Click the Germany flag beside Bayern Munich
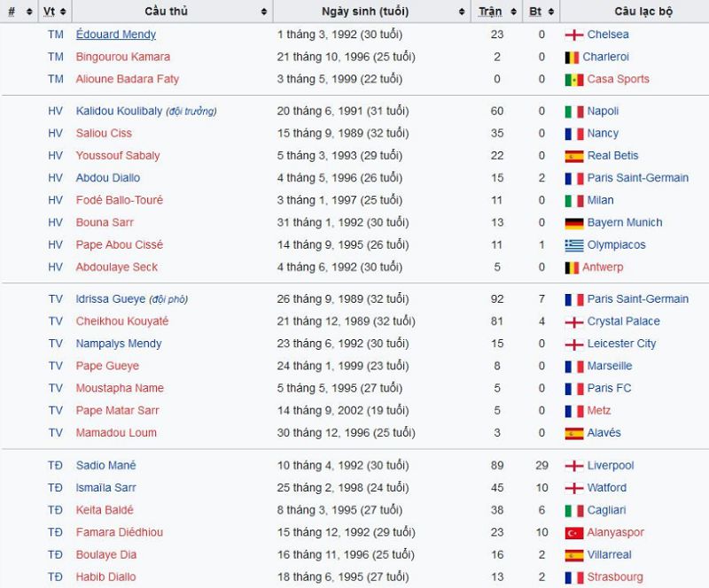The height and width of the screenshot is (588, 709). 573,223
